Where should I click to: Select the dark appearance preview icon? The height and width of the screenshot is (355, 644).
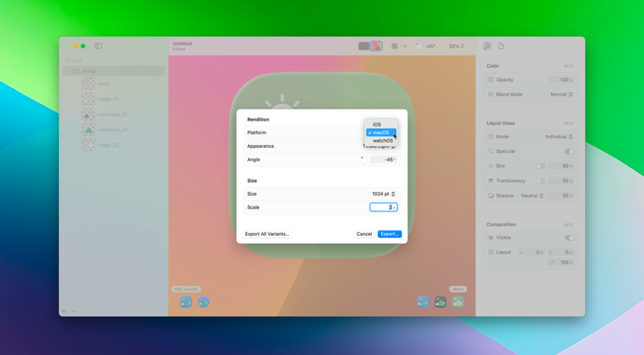(x=440, y=302)
